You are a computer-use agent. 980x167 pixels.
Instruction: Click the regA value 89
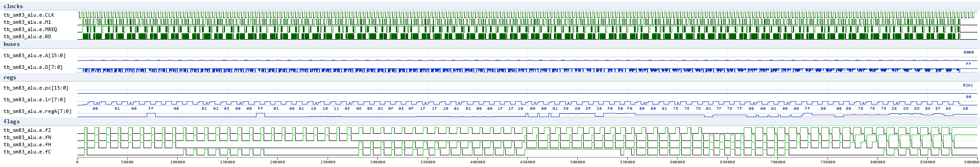click(927, 108)
